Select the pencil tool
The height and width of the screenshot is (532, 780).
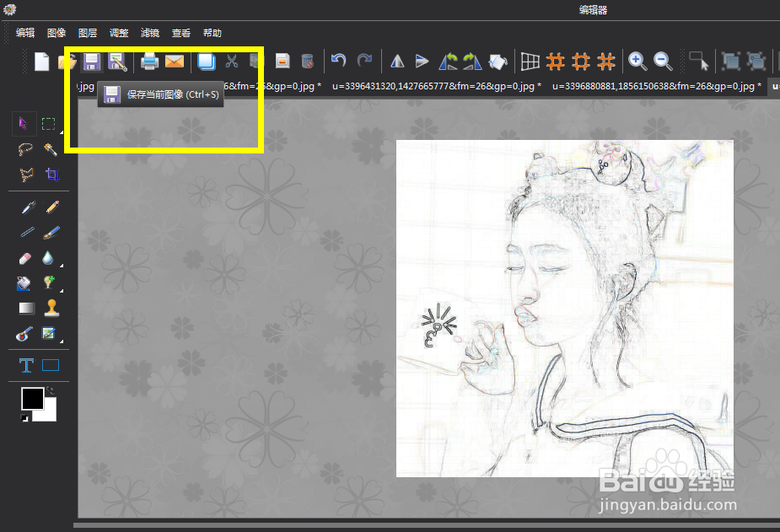pos(52,207)
